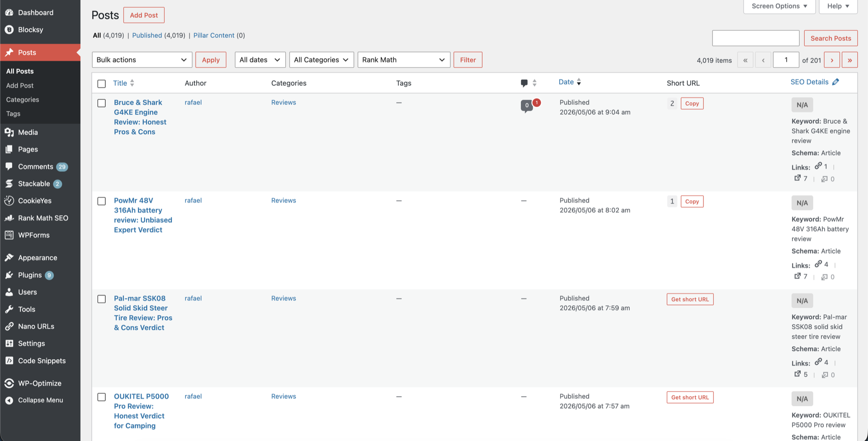Image resolution: width=868 pixels, height=441 pixels.
Task: Open Dashboard from the sidebar icon
Action: 9,13
